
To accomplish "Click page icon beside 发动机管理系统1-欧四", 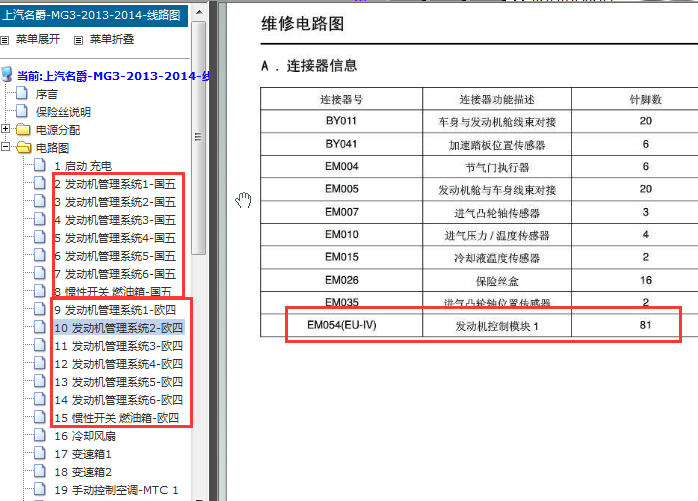I will pos(40,309).
